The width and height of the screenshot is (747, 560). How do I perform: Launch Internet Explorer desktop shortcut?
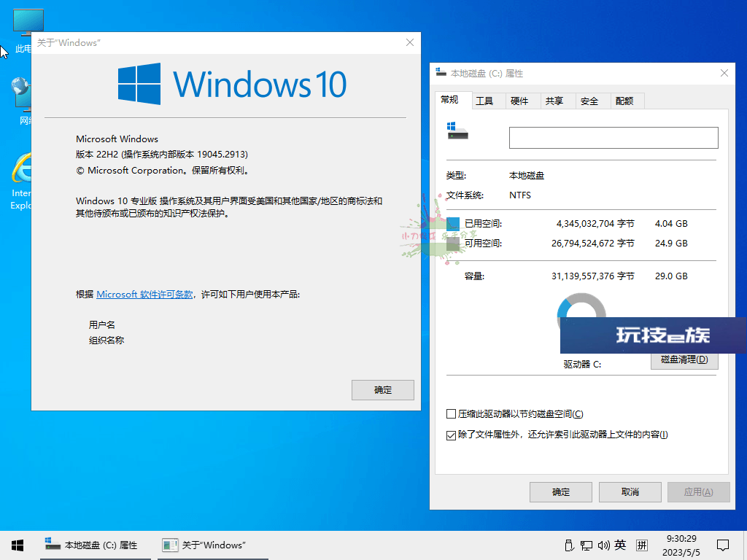(x=21, y=181)
